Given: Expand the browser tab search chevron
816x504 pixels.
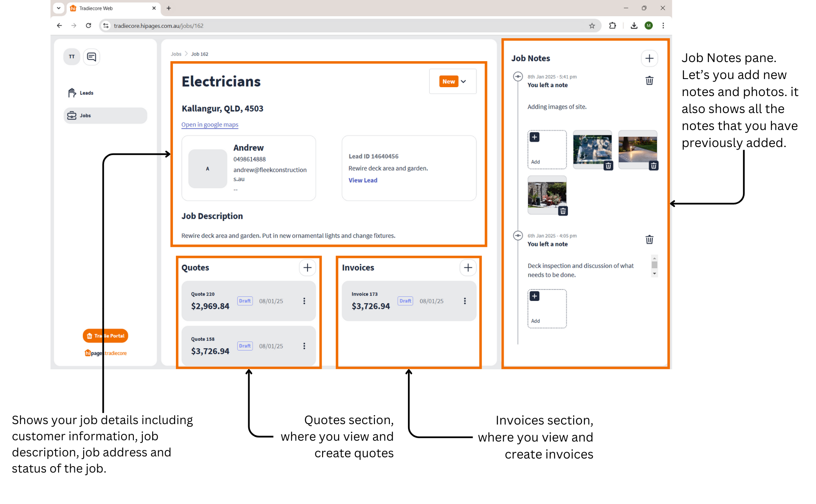Looking at the screenshot, I should point(59,8).
